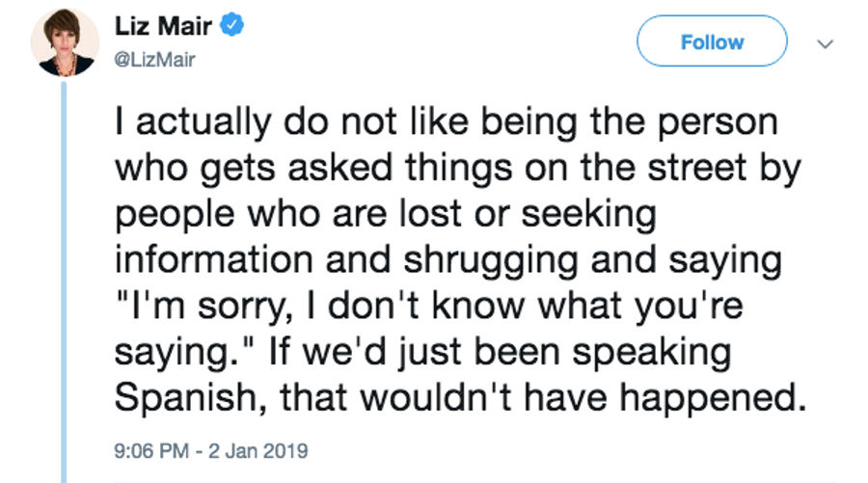Expand the tweet options chevron
This screenshot has width=868, height=483.
coord(826,43)
